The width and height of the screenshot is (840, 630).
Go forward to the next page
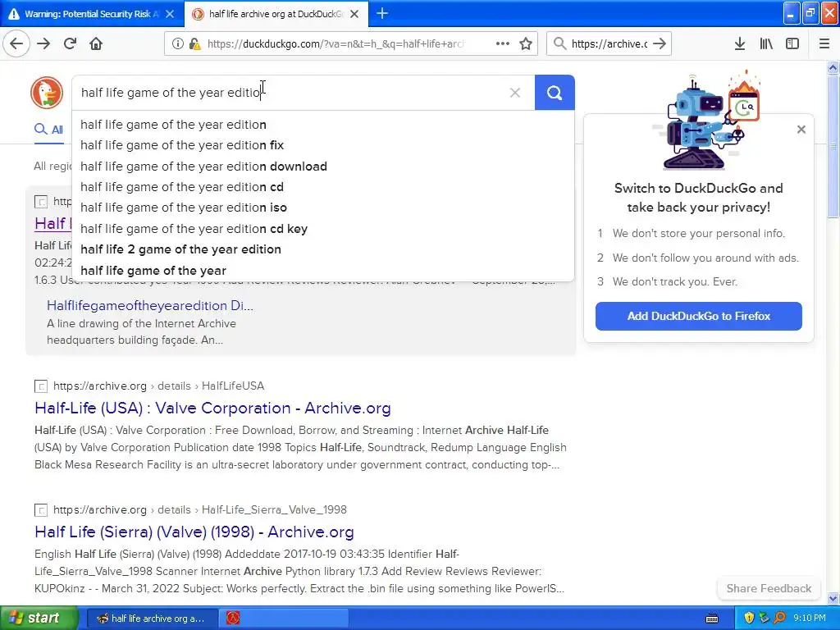point(43,43)
